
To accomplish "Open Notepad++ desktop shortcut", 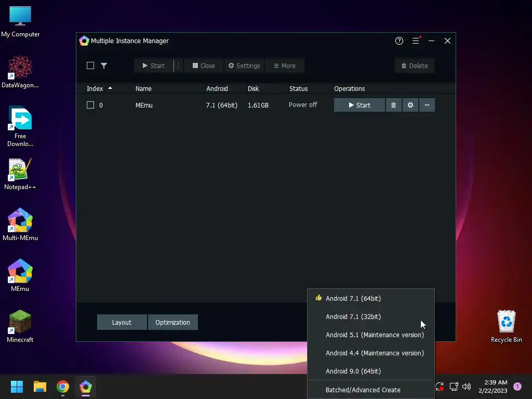I will click(x=20, y=174).
